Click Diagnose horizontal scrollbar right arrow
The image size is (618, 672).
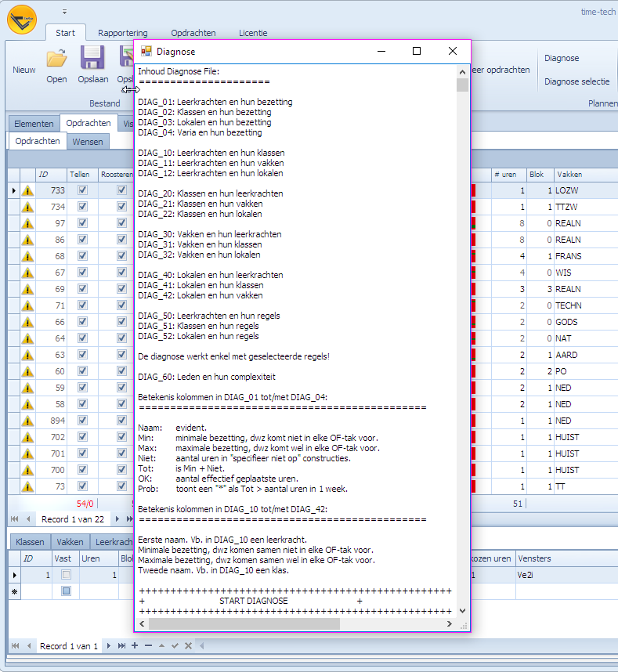point(449,624)
